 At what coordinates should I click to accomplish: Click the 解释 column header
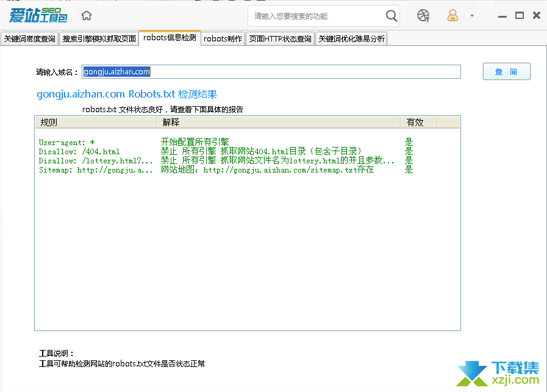click(x=279, y=123)
